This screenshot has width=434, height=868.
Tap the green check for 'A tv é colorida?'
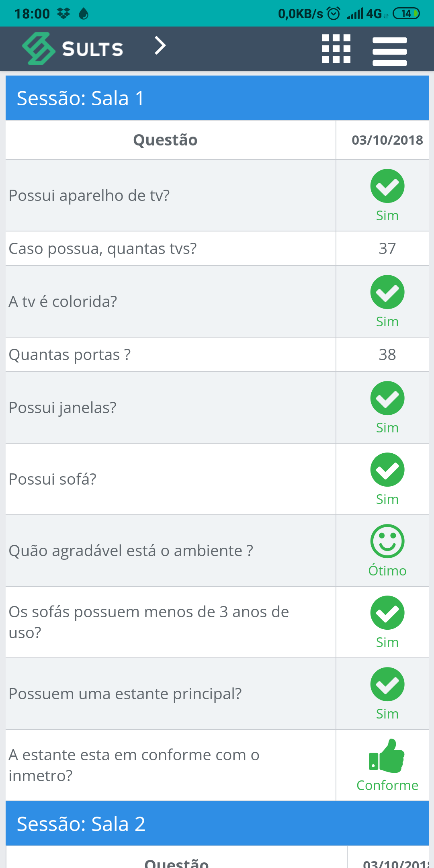[x=387, y=292]
